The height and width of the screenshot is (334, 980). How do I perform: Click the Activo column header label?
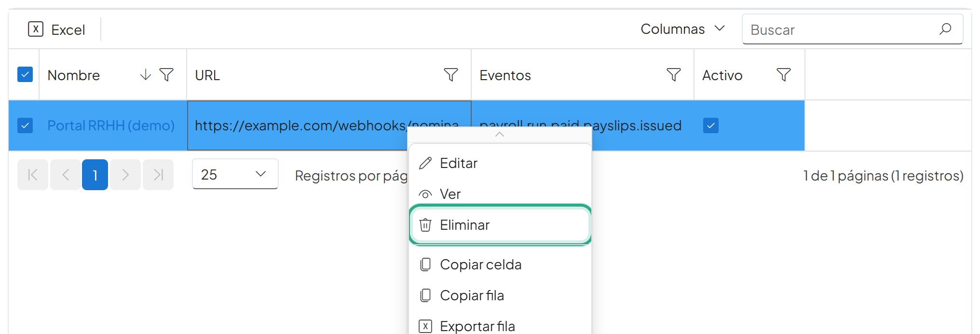click(722, 75)
